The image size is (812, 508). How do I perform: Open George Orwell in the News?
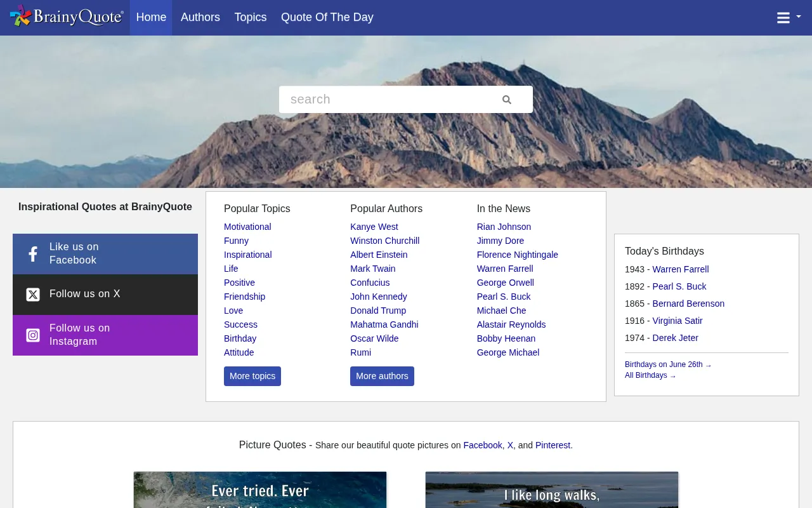point(506,283)
